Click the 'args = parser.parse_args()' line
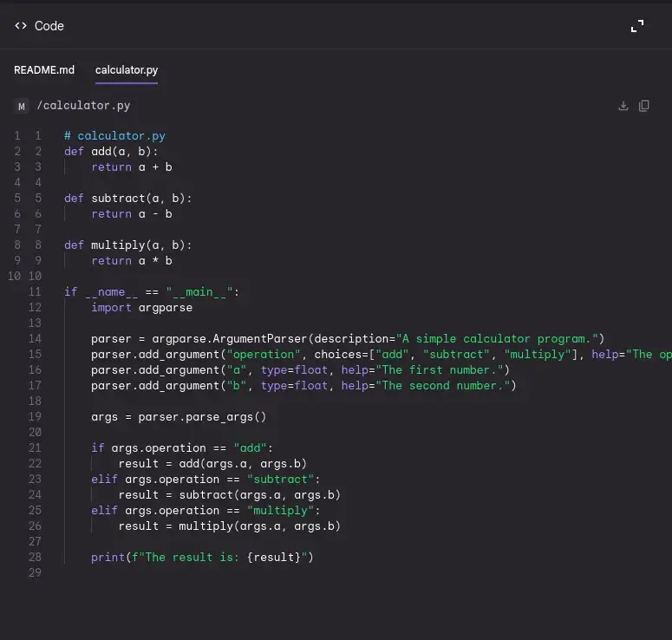This screenshot has width=672, height=640. point(179,417)
